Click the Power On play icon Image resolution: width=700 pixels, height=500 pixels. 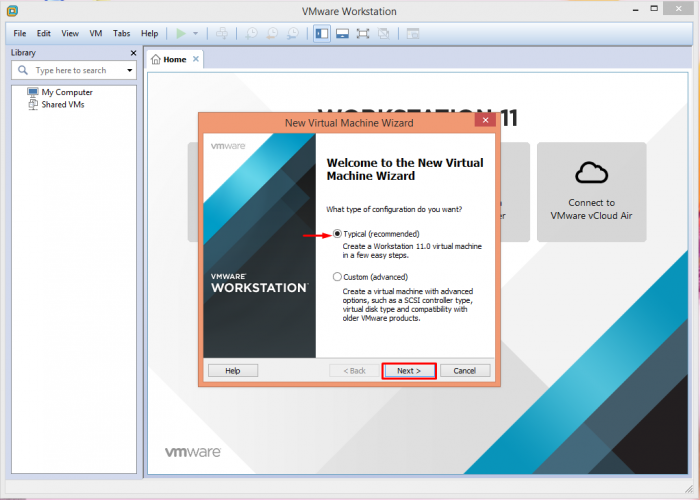point(181,33)
